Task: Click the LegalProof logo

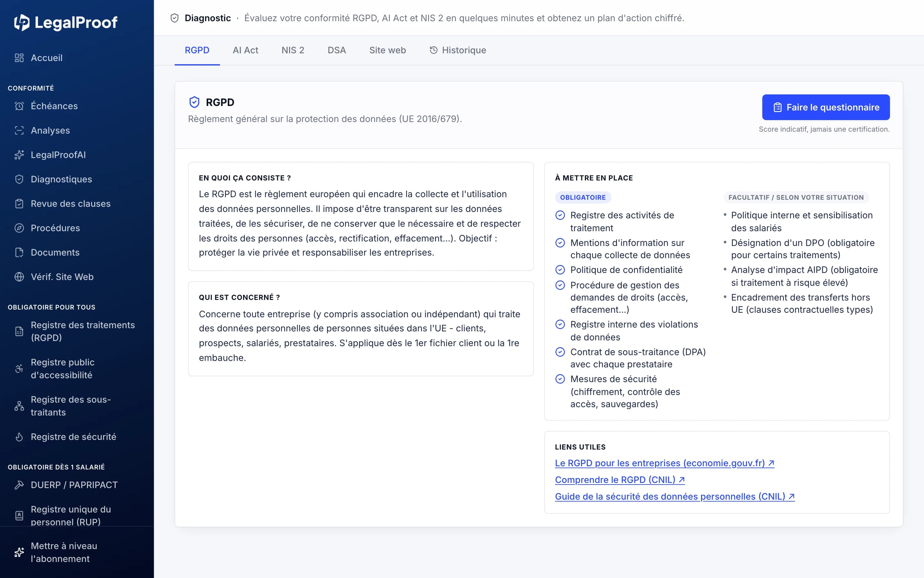Action: (66, 22)
